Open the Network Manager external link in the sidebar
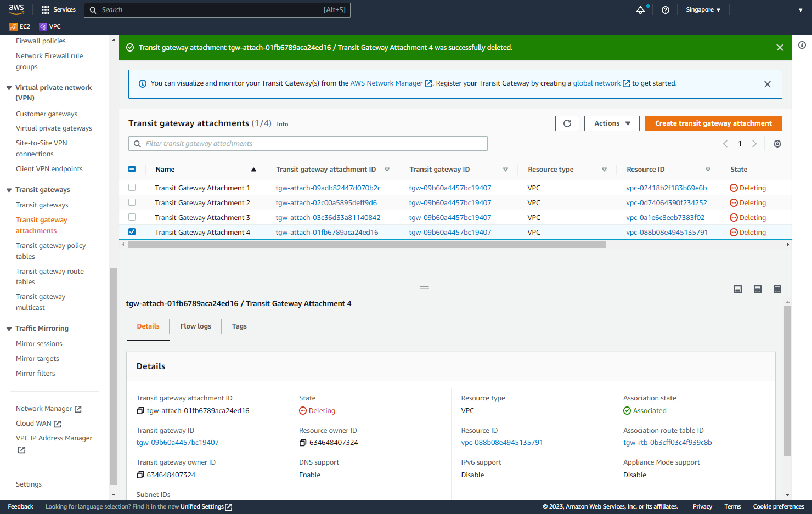The height and width of the screenshot is (514, 812). point(49,409)
